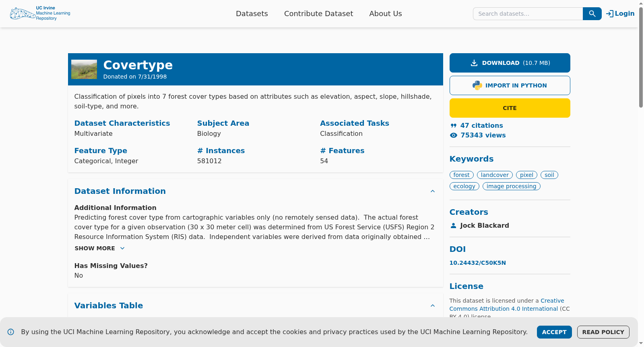
Task: Open the Covertype forest thumbnail image
Action: [x=84, y=69]
